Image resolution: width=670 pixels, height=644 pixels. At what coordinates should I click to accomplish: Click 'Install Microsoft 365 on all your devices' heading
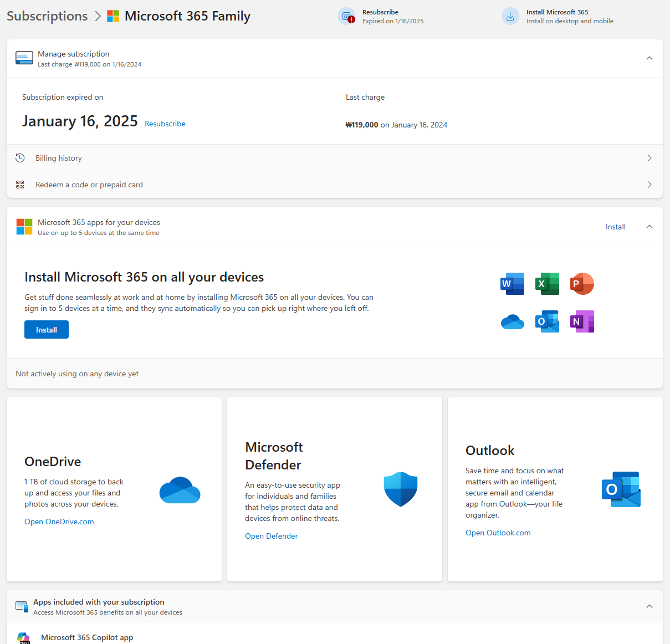click(x=144, y=277)
